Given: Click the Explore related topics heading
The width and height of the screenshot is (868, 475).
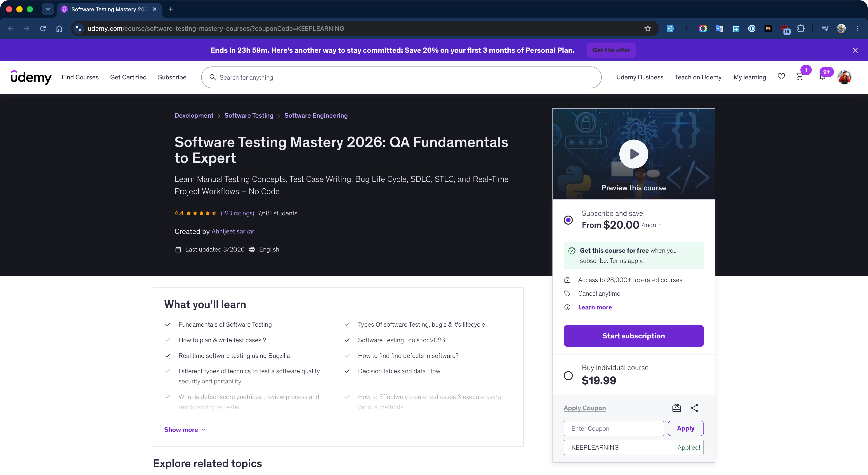Looking at the screenshot, I should [207, 463].
